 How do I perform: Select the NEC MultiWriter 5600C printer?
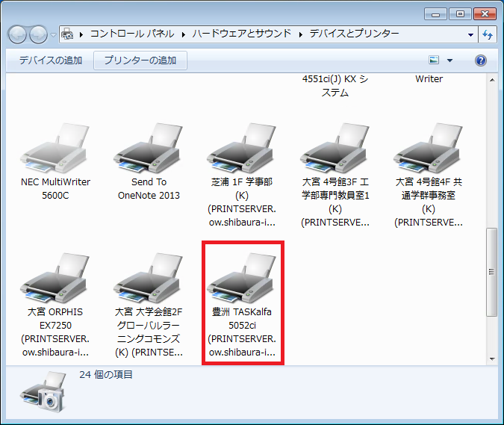click(x=55, y=152)
